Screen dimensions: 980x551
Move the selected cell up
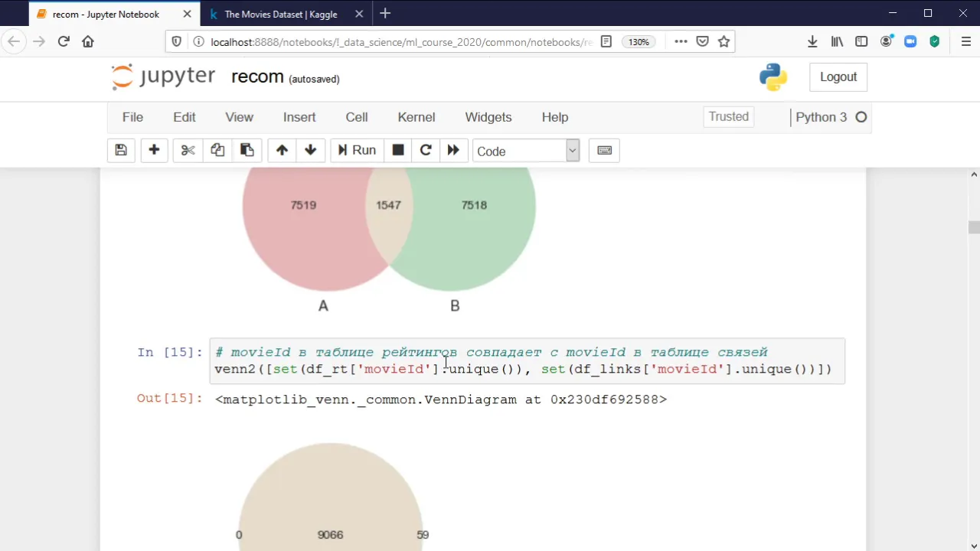point(282,151)
